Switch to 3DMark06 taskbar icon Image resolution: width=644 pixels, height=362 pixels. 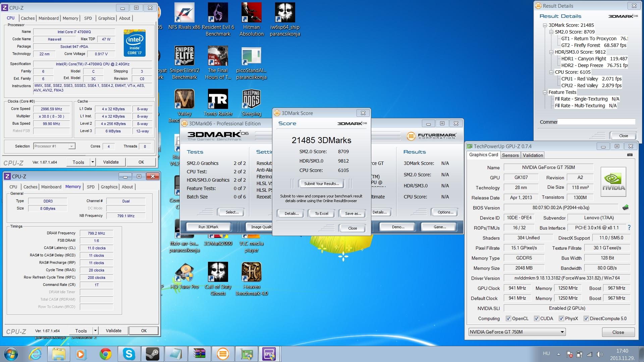pos(223,354)
